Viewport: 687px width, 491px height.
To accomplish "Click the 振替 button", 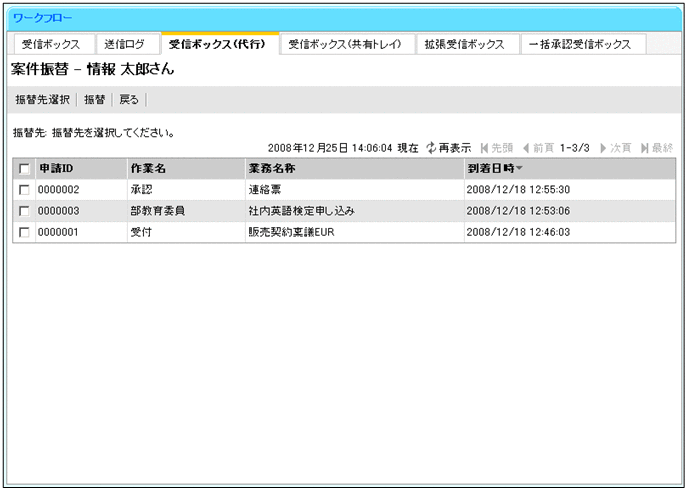I will pyautogui.click(x=95, y=99).
